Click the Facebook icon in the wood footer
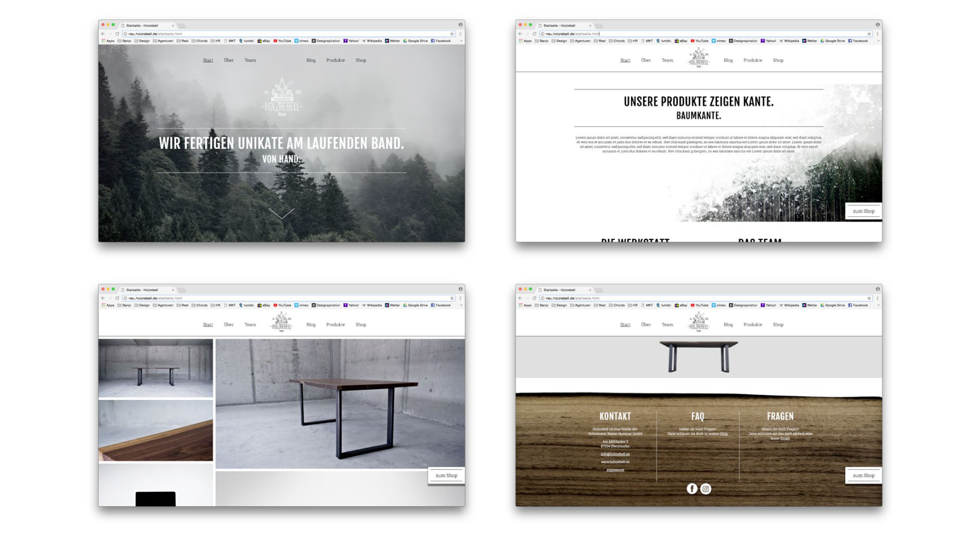This screenshot has width=980, height=537. click(x=691, y=489)
